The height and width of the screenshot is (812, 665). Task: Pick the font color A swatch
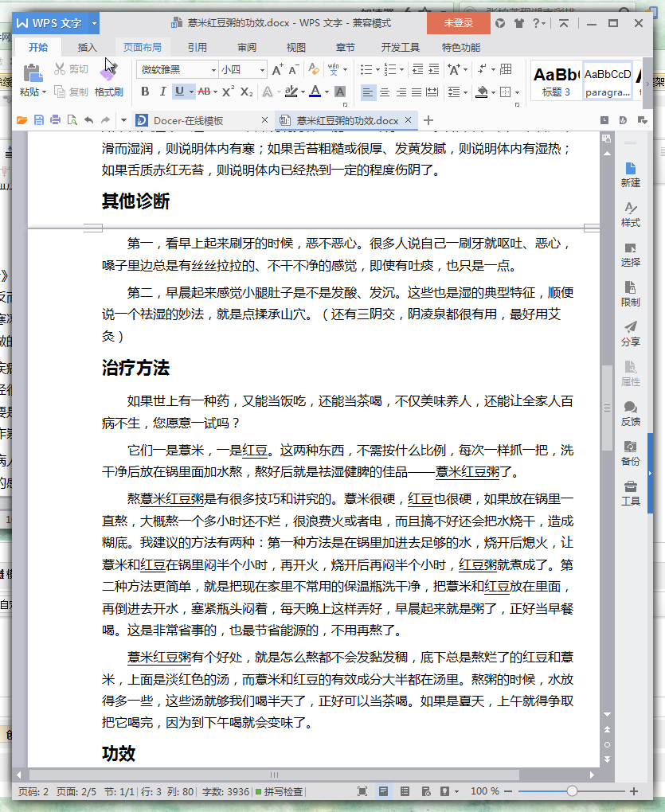(x=315, y=92)
